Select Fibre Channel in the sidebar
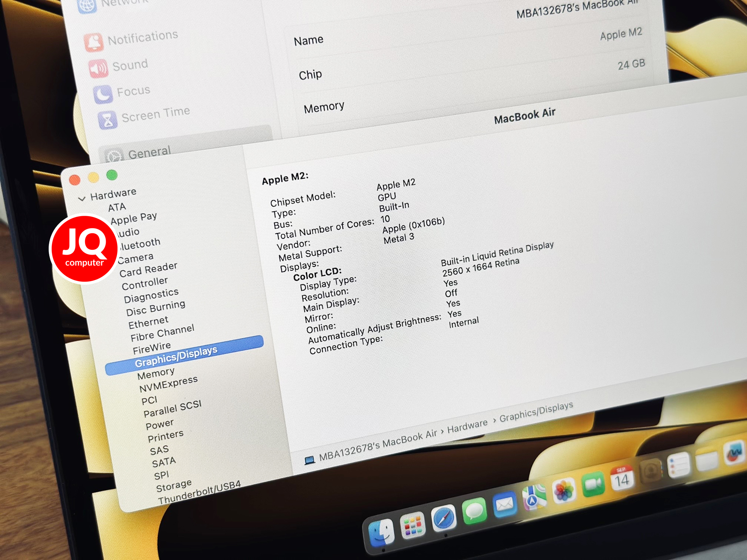This screenshot has width=747, height=560. [x=162, y=333]
